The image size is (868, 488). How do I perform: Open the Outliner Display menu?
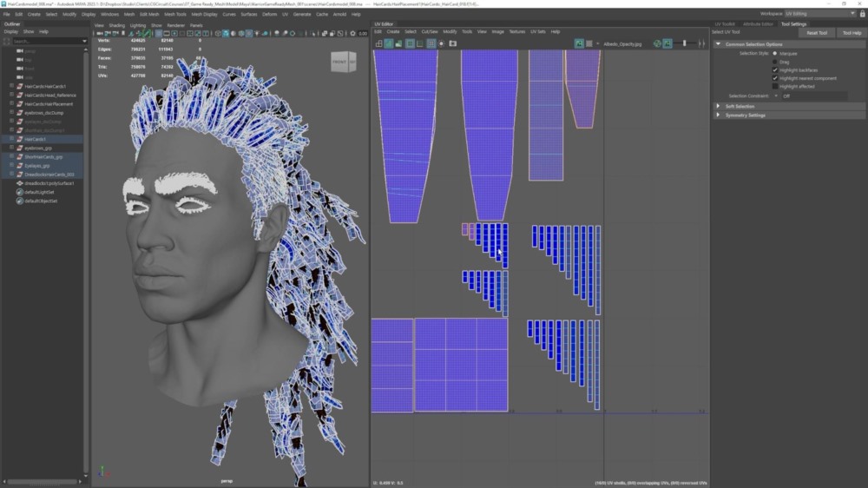pos(10,32)
